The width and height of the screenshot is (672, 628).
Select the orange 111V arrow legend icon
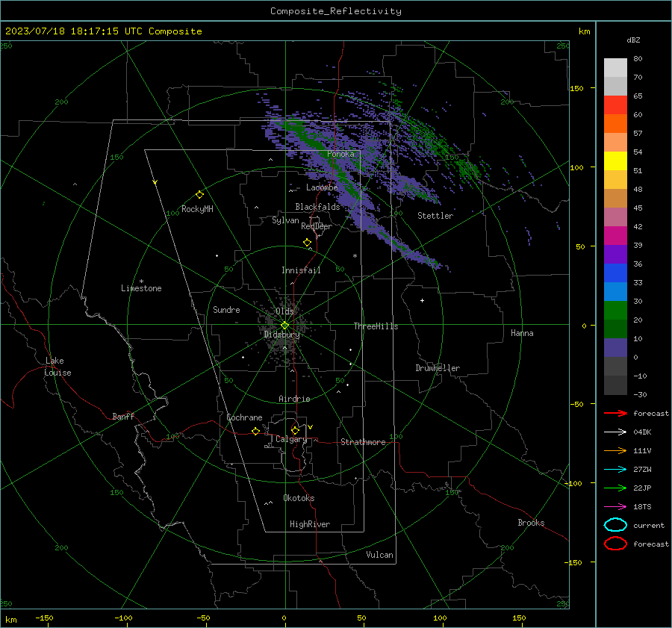(x=615, y=450)
